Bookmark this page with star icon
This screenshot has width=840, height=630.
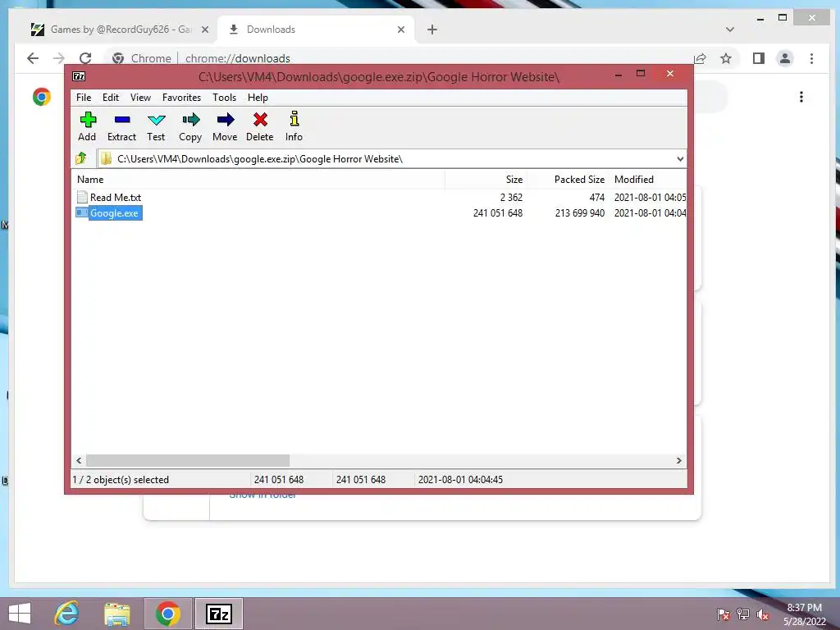click(x=726, y=58)
